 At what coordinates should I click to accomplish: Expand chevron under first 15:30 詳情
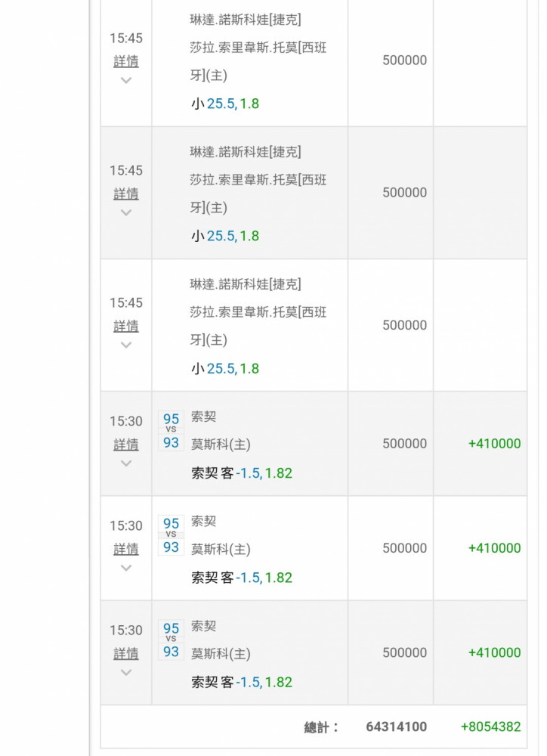click(x=126, y=463)
